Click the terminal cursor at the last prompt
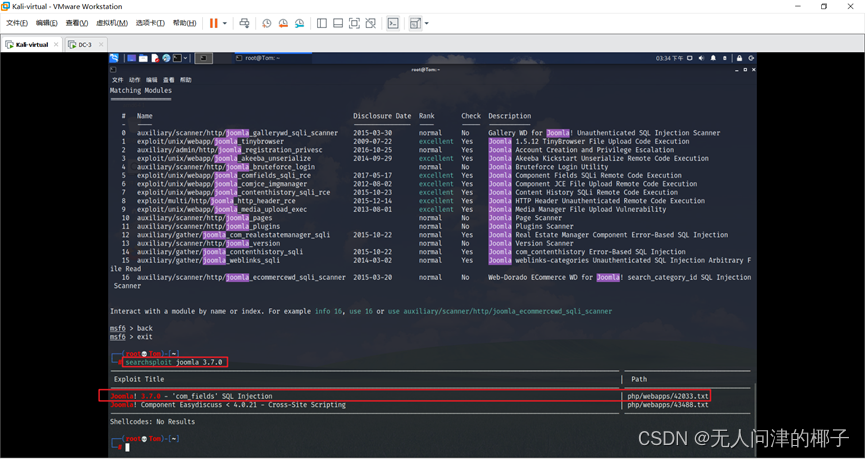Viewport: 865px width, 459px height. pyautogui.click(x=127, y=447)
